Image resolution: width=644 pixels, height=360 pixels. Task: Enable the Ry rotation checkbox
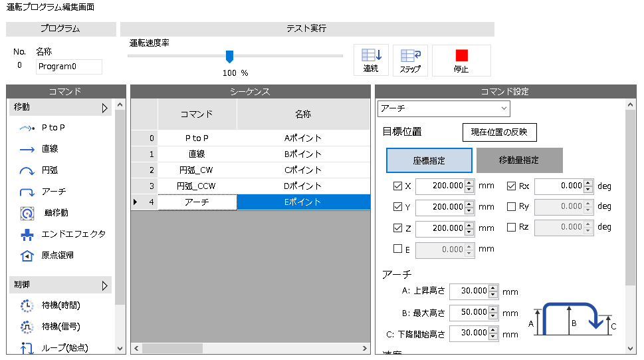[512, 207]
